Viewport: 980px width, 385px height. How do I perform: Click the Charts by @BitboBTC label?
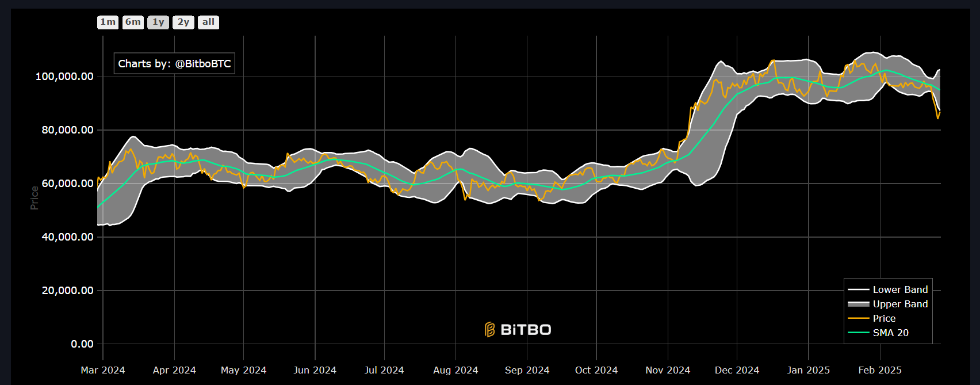(174, 64)
